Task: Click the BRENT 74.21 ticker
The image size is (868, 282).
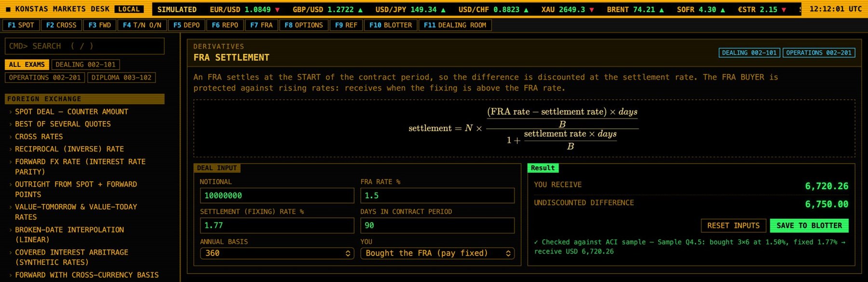Action: 636,10
